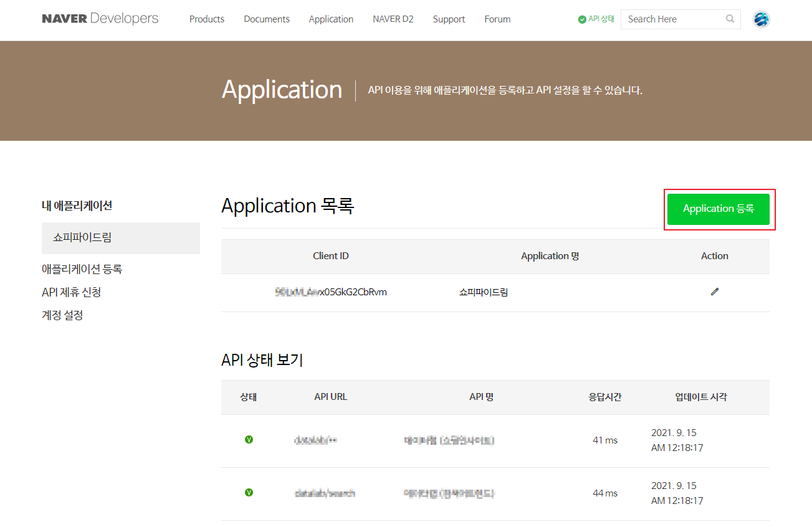Go to NAVER D2 menu
Viewport: 812px width, 527px height.
click(393, 19)
